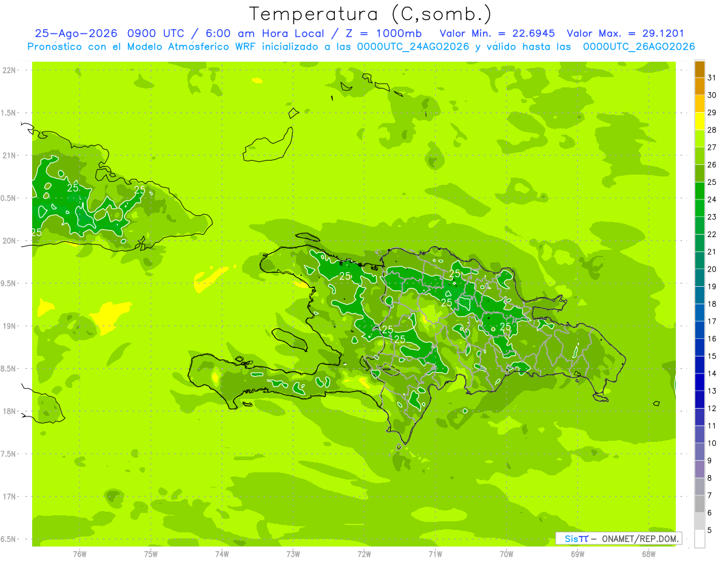Pick the green swatch between 24 and 25
This screenshot has width=728, height=562.
pyautogui.click(x=699, y=191)
